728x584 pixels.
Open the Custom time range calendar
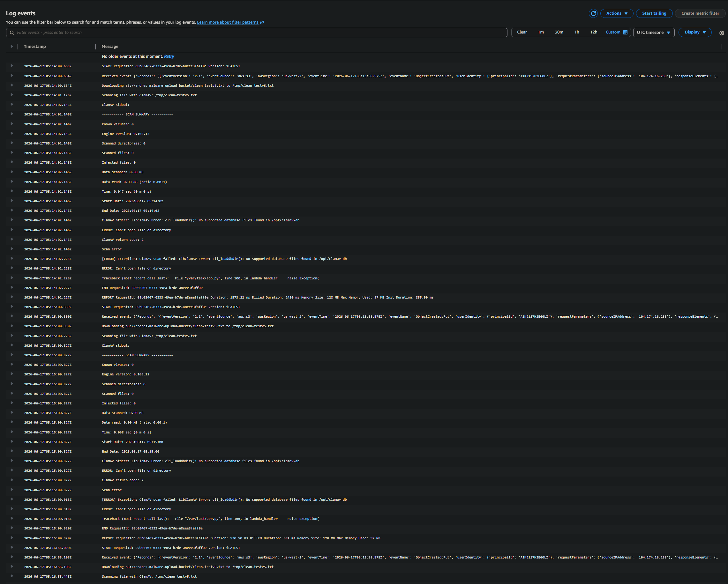[x=625, y=33]
